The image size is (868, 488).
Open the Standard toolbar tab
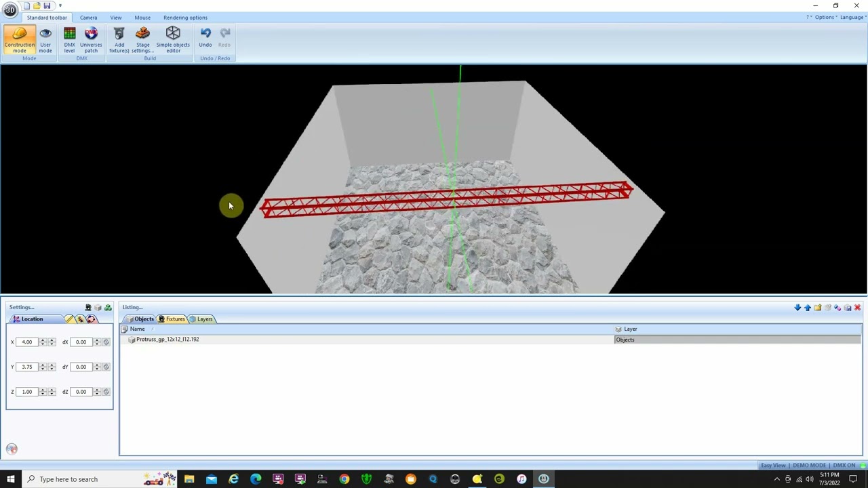47,18
